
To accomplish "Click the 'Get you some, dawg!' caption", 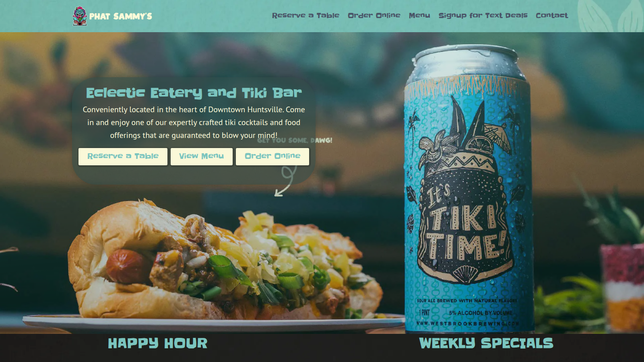I will (x=295, y=140).
